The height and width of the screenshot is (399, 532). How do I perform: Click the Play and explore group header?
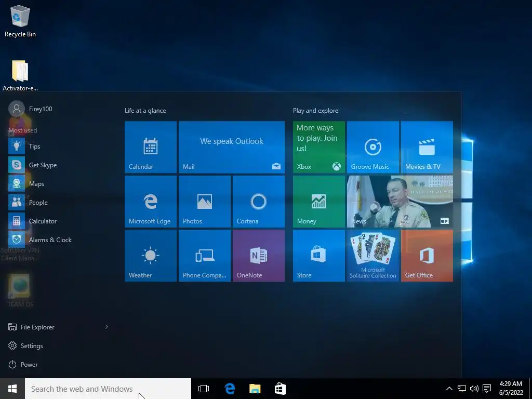coord(315,111)
